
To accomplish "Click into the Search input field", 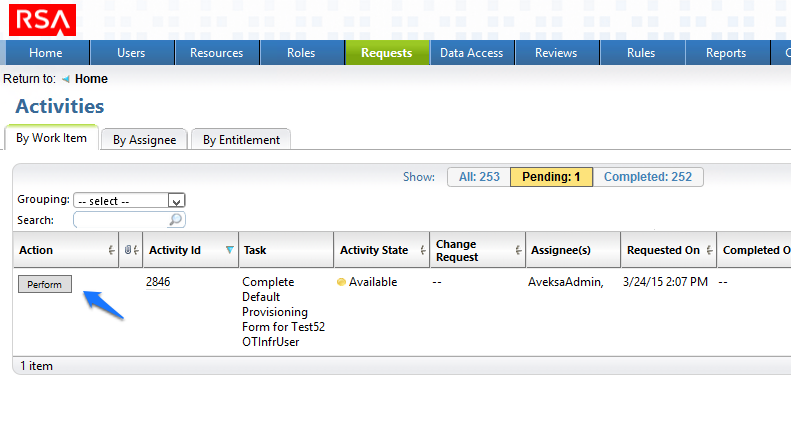I will pyautogui.click(x=121, y=220).
